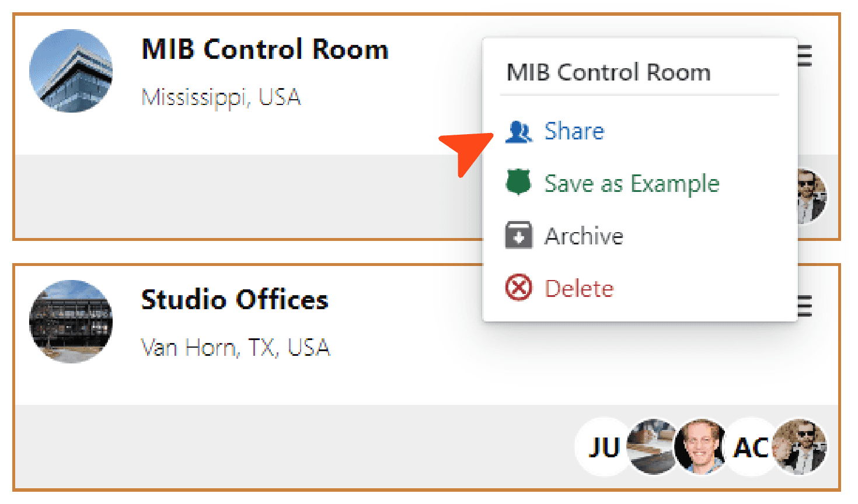Open the MIB Control Room building thumbnail
This screenshot has height=504, width=858.
[x=71, y=71]
